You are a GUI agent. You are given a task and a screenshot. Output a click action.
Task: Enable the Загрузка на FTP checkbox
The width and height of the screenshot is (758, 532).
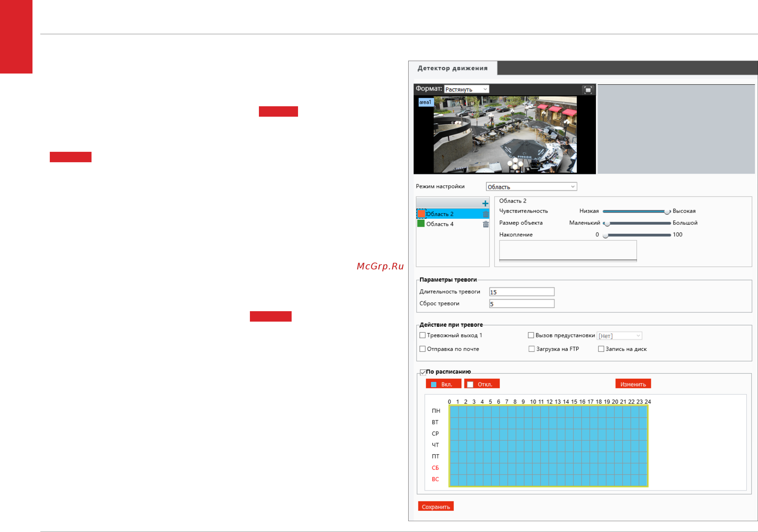(x=532, y=349)
